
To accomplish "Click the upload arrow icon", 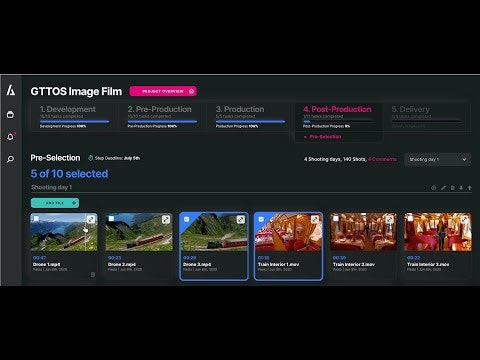I will [469, 188].
